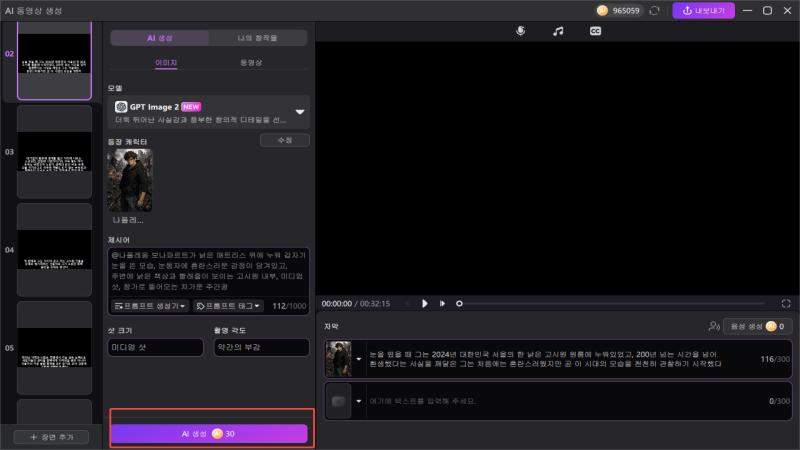Refresh credits with the circular arrows icon
800x450 pixels.
click(x=655, y=11)
